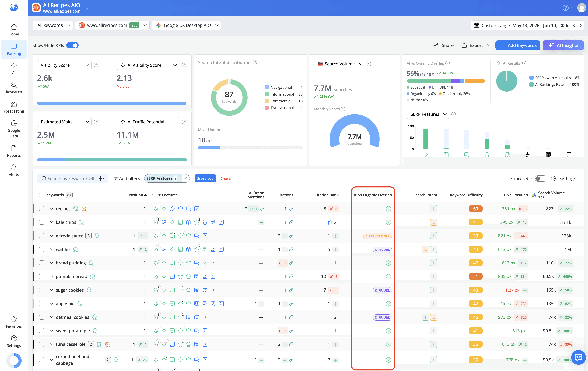Select book icon under SERP Features chart
Image resolution: width=588 pixels, height=371 pixels.
pyautogui.click(x=548, y=154)
